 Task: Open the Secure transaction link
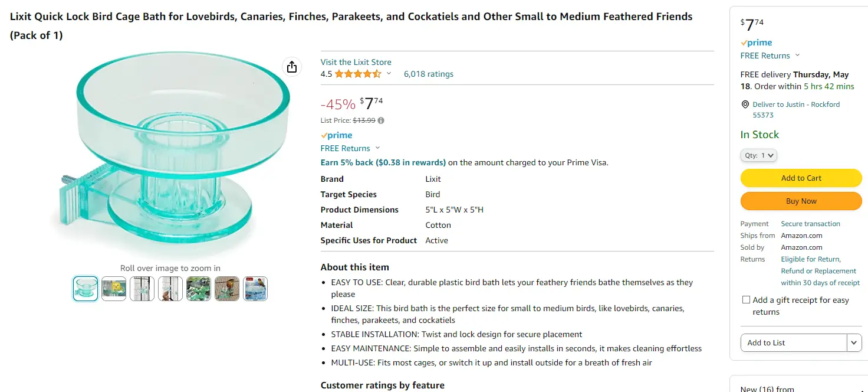click(x=810, y=224)
